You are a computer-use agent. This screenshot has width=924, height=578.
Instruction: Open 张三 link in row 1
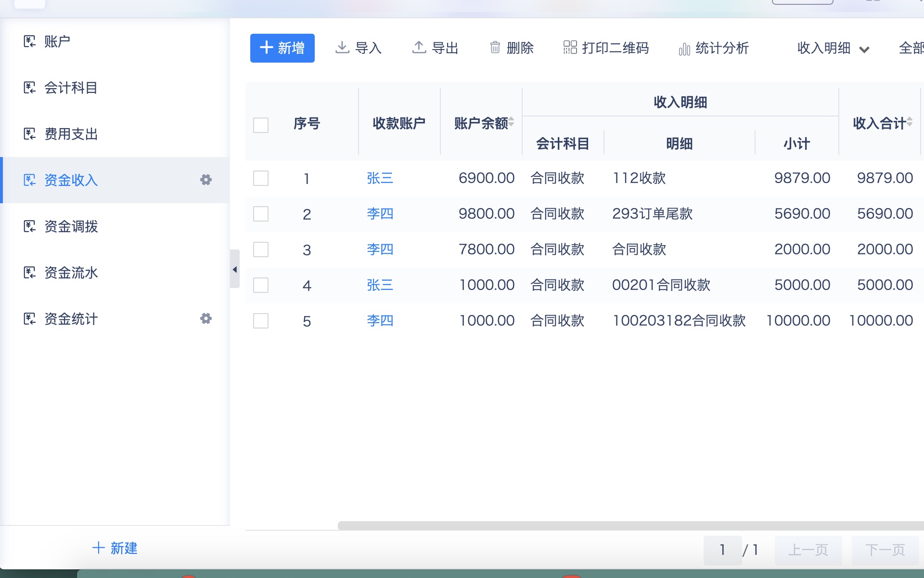pyautogui.click(x=380, y=178)
